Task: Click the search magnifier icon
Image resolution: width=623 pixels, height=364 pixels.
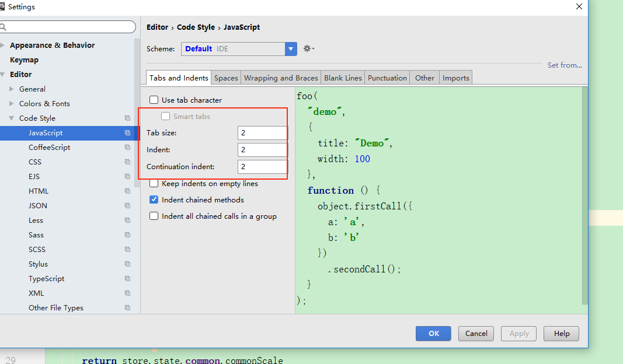Action: (3, 27)
